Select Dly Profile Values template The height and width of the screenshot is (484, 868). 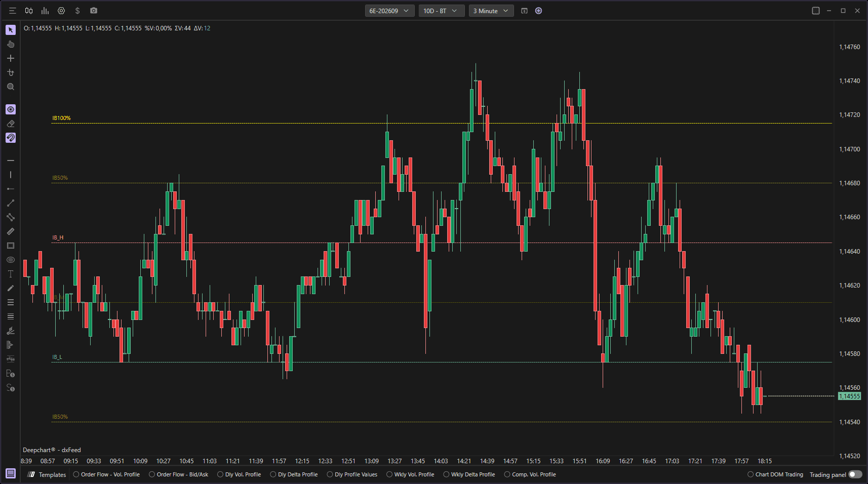coord(352,474)
